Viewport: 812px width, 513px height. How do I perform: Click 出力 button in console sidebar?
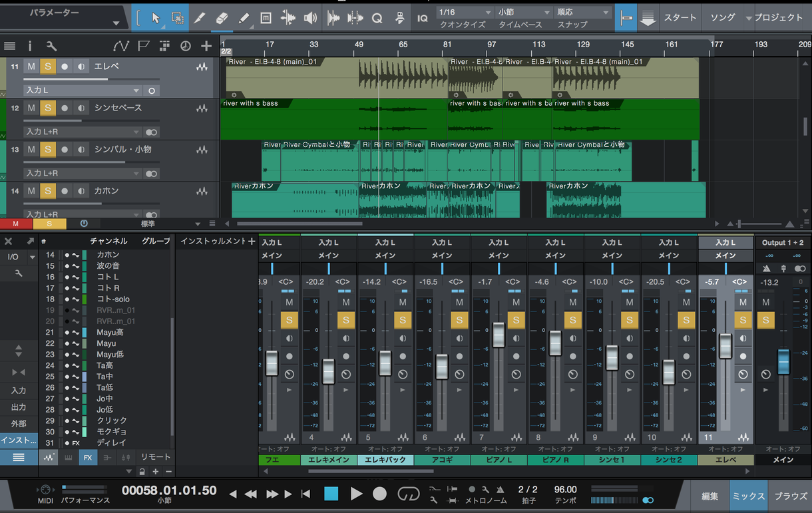pos(19,407)
